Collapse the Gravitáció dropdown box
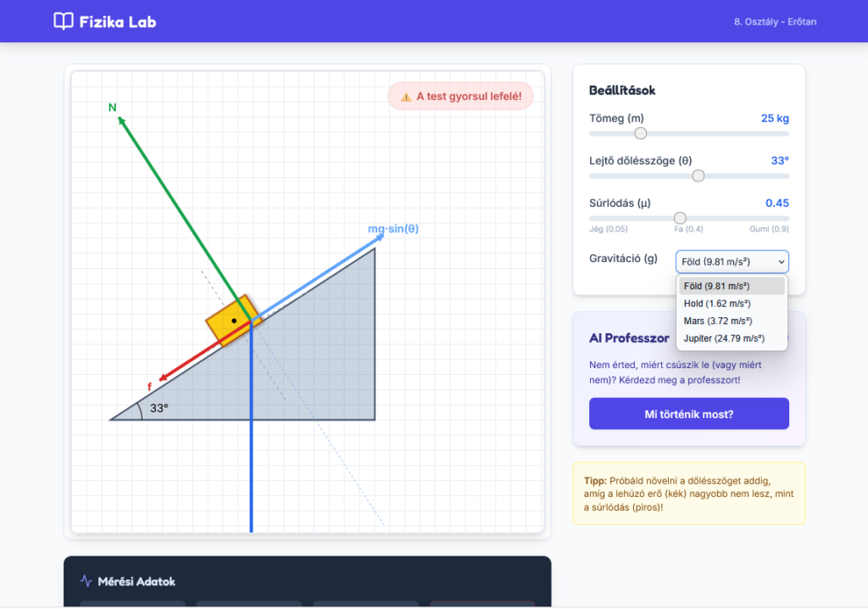868x609 pixels. (732, 261)
